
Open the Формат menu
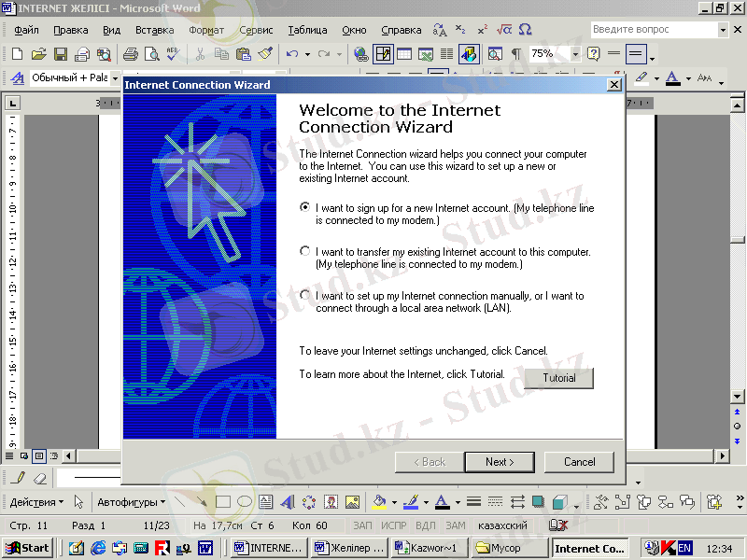tap(206, 30)
